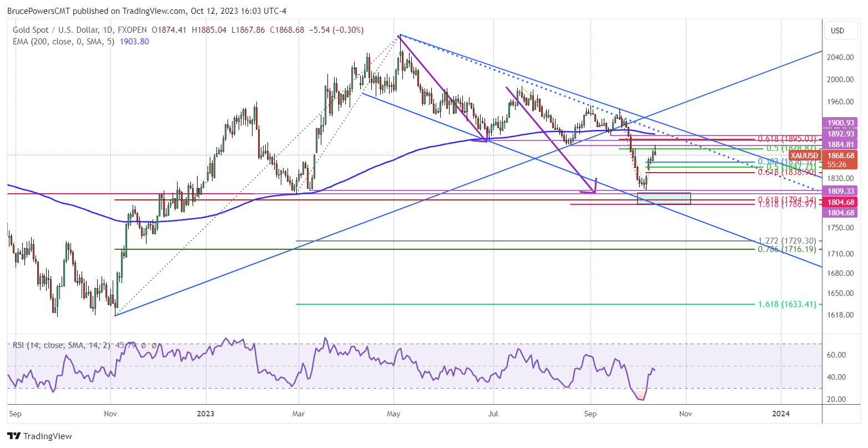This screenshot has width=868, height=448.
Task: Click the 0.5 (1878.87) Fibonacci label
Action: click(x=791, y=148)
